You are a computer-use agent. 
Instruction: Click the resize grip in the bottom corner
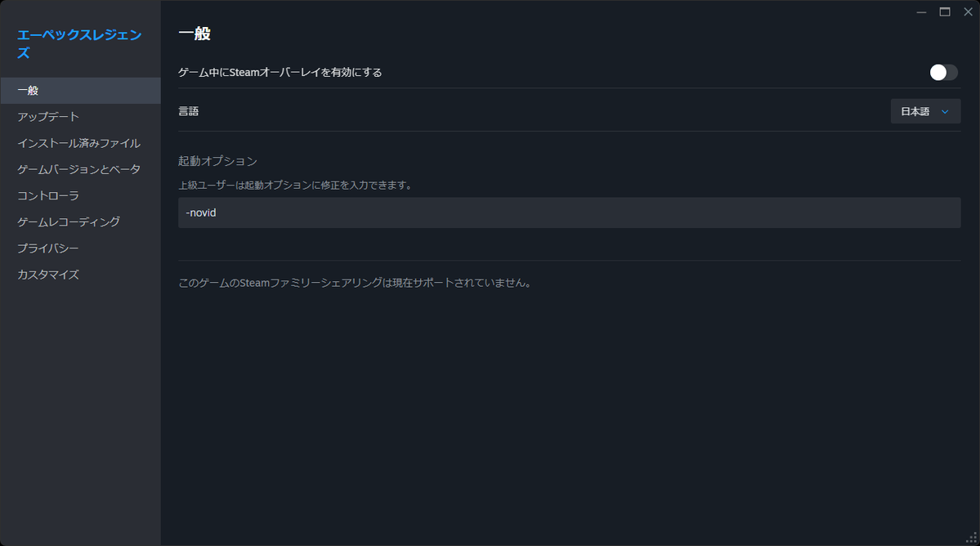click(x=970, y=537)
